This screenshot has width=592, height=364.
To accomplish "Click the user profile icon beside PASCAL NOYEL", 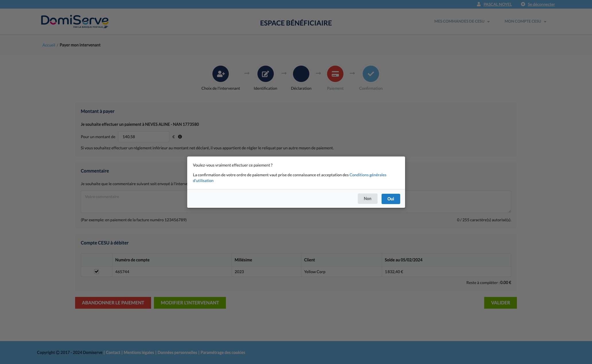I will pyautogui.click(x=479, y=4).
